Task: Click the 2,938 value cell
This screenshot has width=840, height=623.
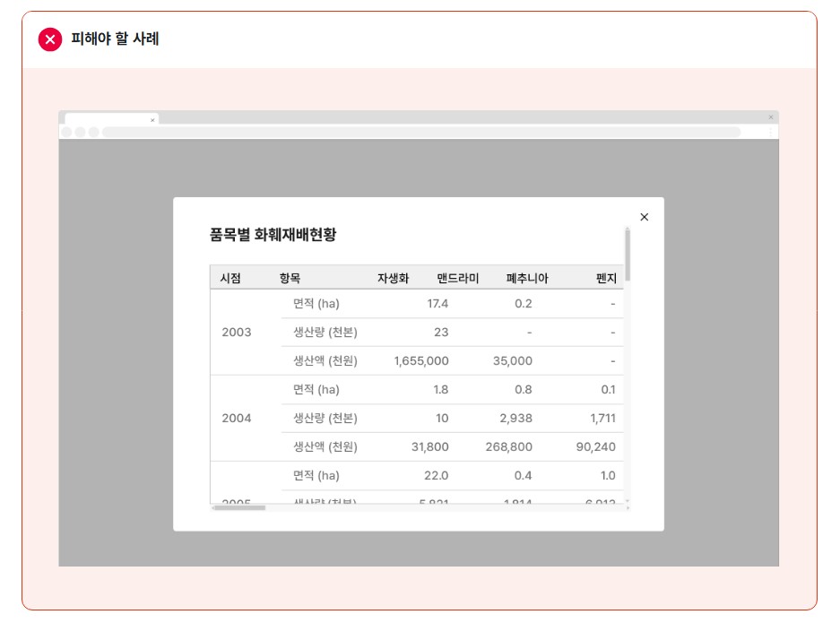Action: coord(515,419)
